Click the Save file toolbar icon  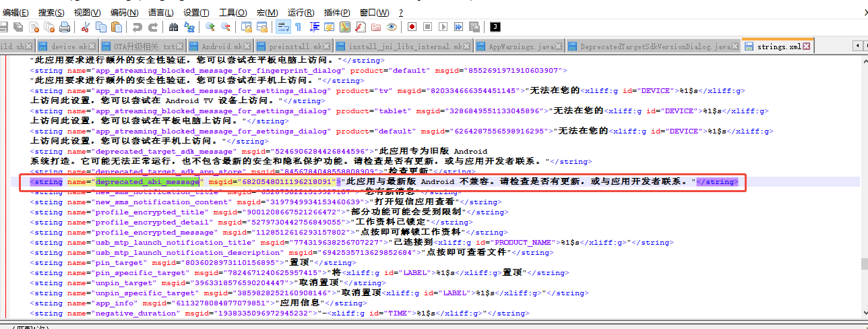tap(3, 27)
